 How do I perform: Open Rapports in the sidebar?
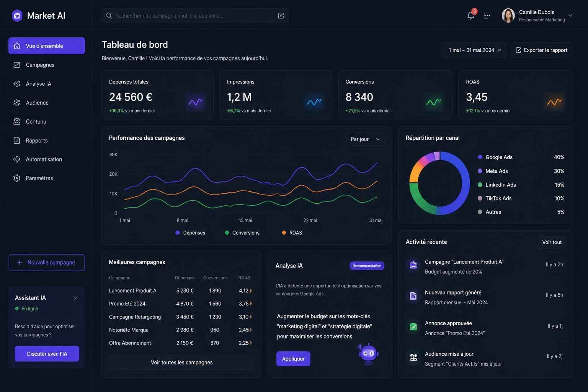[47, 140]
